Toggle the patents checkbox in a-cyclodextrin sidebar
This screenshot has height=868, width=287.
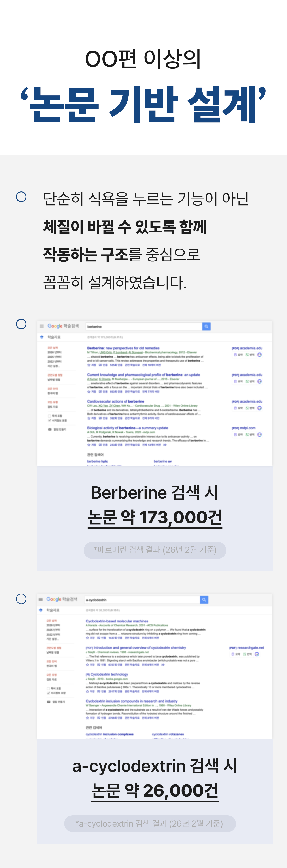[x=48, y=688]
